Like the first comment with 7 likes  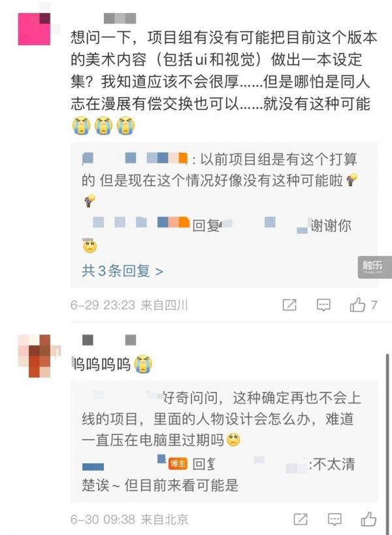pos(357,304)
